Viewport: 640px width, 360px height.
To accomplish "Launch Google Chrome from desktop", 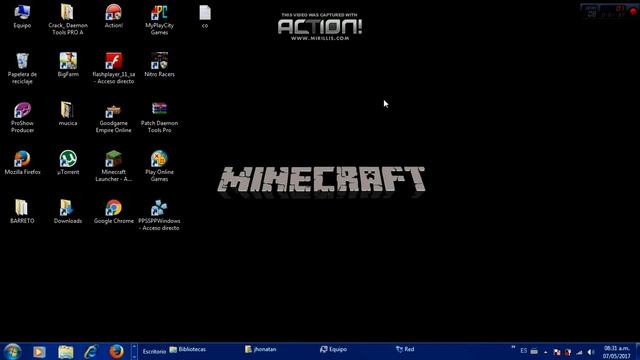I will pyautogui.click(x=113, y=212).
